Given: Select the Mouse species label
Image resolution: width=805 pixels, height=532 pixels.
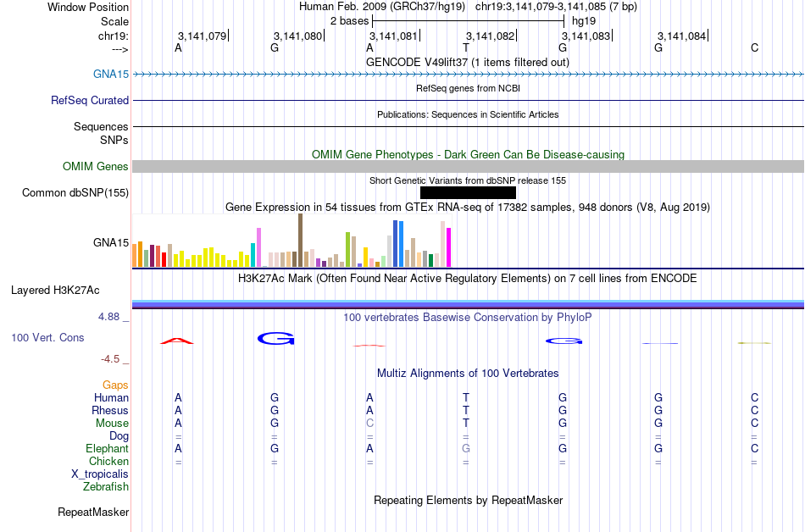Looking at the screenshot, I should point(112,423).
